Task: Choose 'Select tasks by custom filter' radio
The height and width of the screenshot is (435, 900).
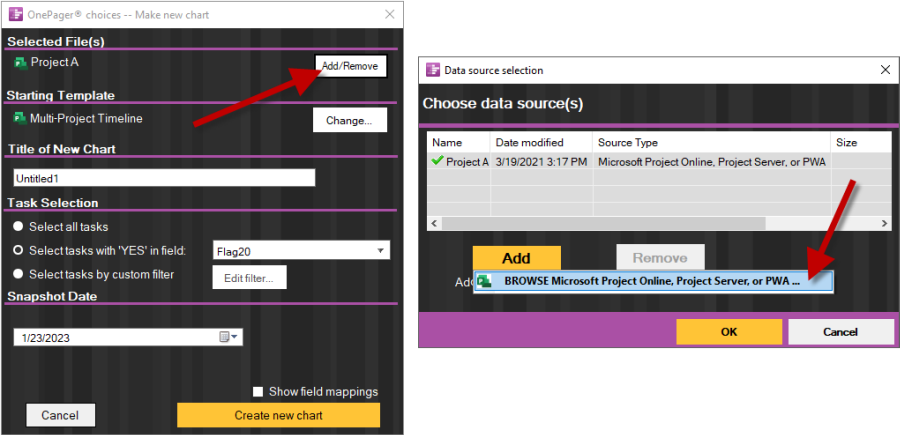Action: (x=18, y=274)
